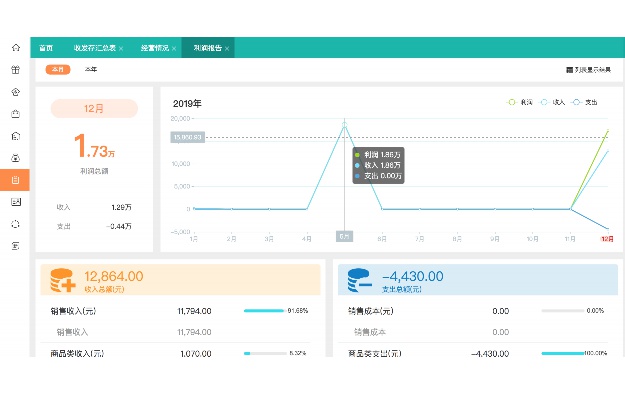Screen dimensions: 625x394
Task: Click the third sidebar icon below gift
Action: click(16, 92)
